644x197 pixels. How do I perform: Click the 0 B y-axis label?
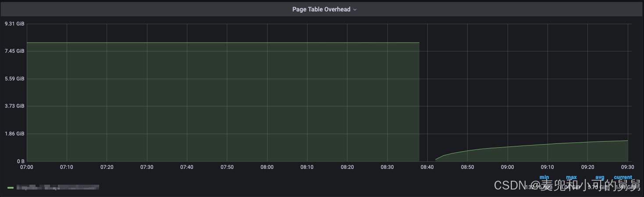pyautogui.click(x=20, y=161)
